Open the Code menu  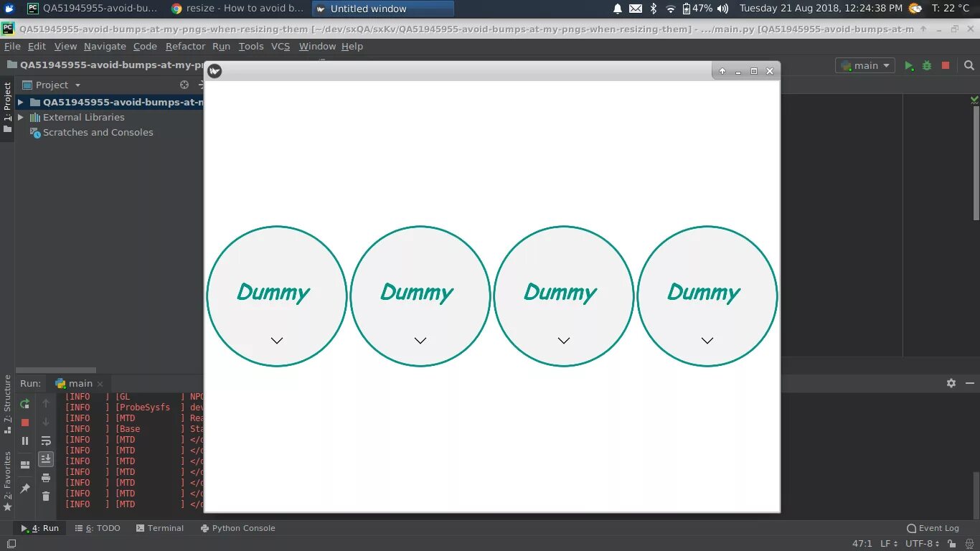(145, 46)
